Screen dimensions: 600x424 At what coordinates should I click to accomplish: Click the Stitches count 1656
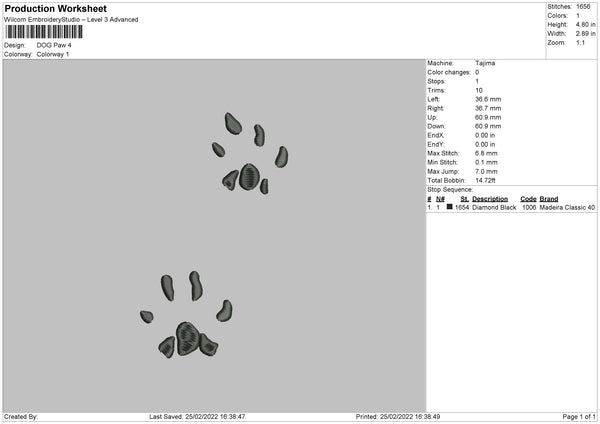coord(583,7)
